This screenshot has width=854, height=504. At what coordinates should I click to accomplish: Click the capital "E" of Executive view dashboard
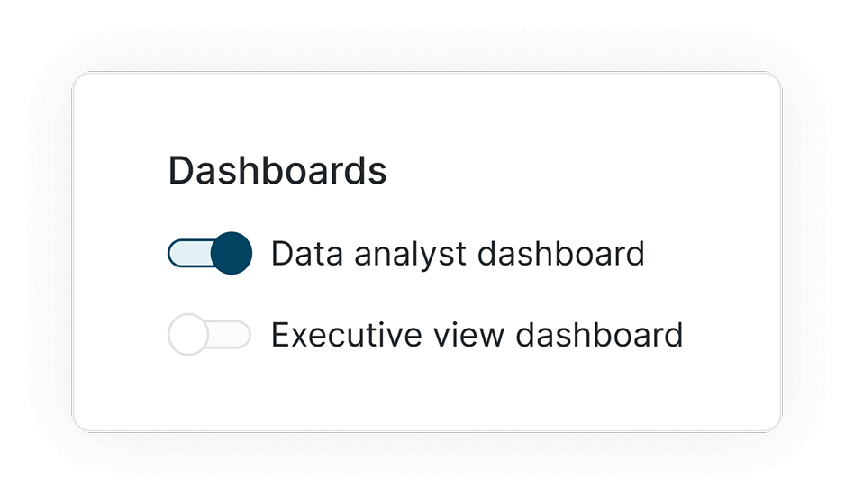click(279, 335)
